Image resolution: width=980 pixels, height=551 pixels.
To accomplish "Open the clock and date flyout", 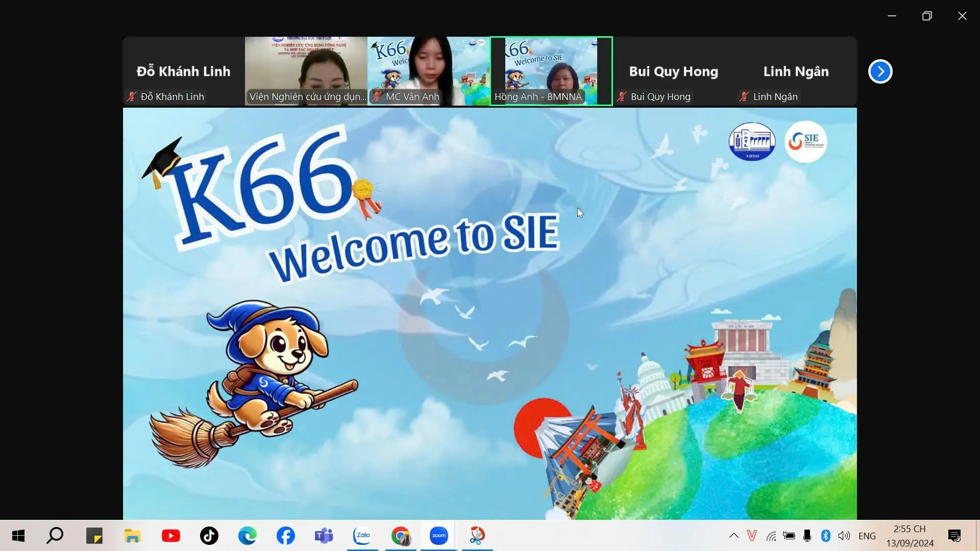I will 910,536.
